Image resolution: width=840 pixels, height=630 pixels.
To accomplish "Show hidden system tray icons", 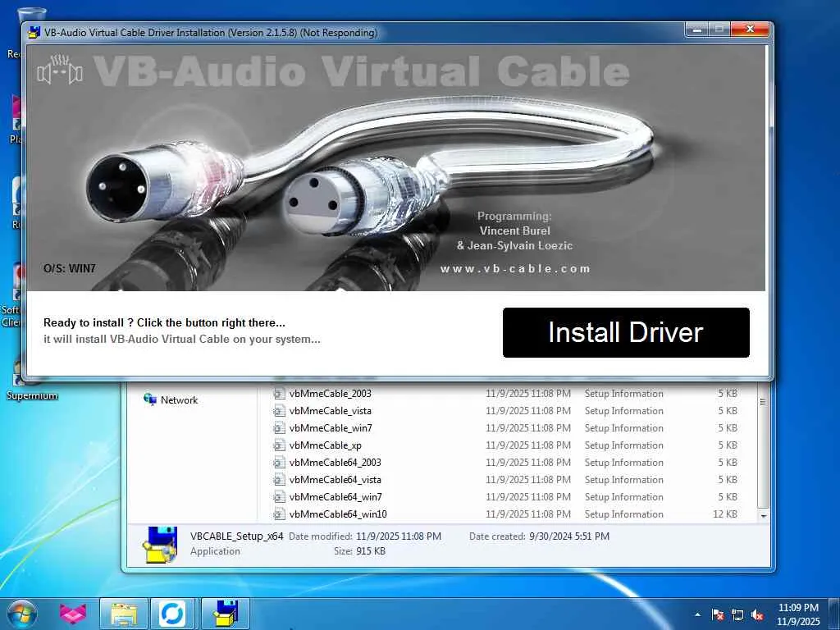I will pos(697,614).
